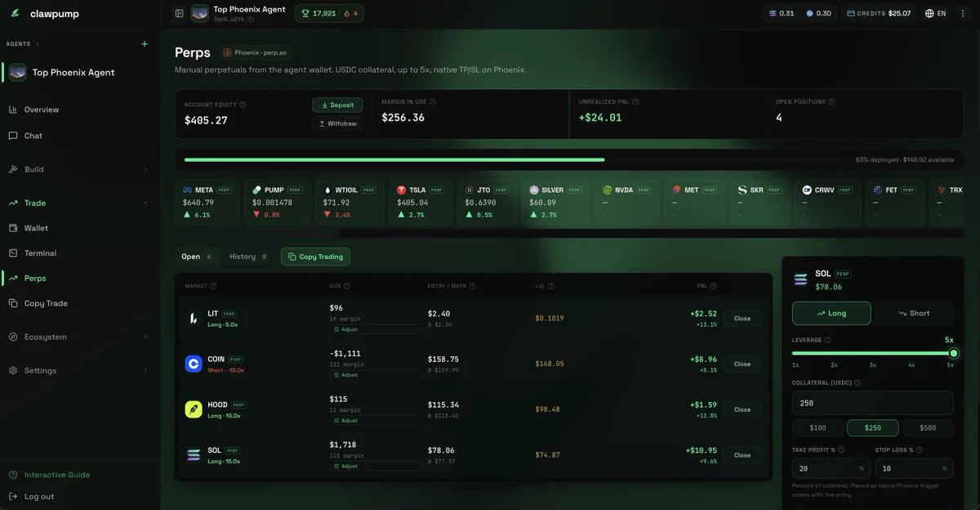Image resolution: width=980 pixels, height=510 pixels.
Task: Choose the $250 collateral preset
Action: [x=873, y=427]
